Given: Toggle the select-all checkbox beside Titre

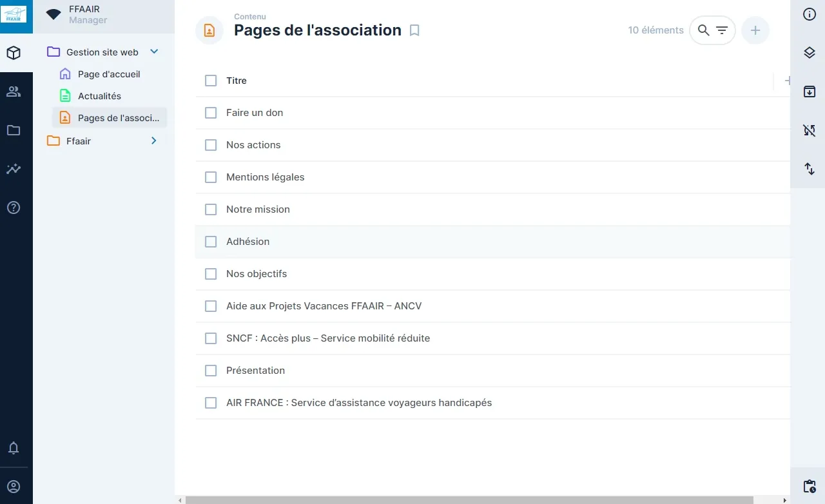Looking at the screenshot, I should 211,81.
